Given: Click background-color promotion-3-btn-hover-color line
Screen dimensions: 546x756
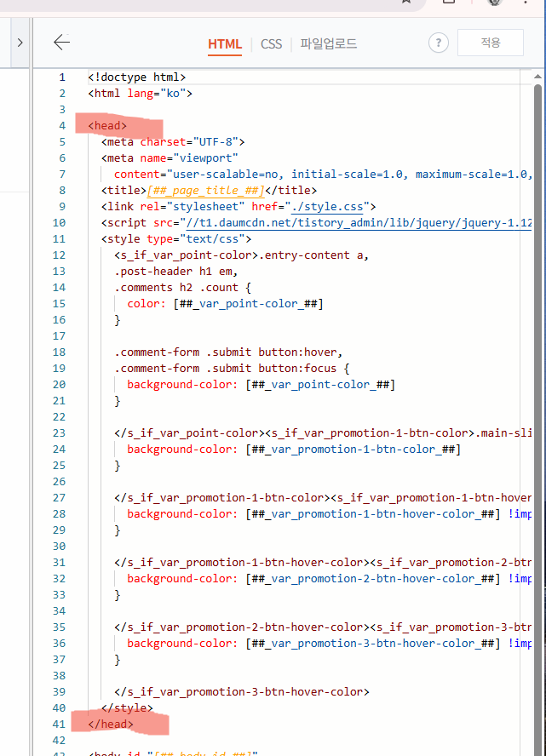Looking at the screenshot, I should (330, 643).
